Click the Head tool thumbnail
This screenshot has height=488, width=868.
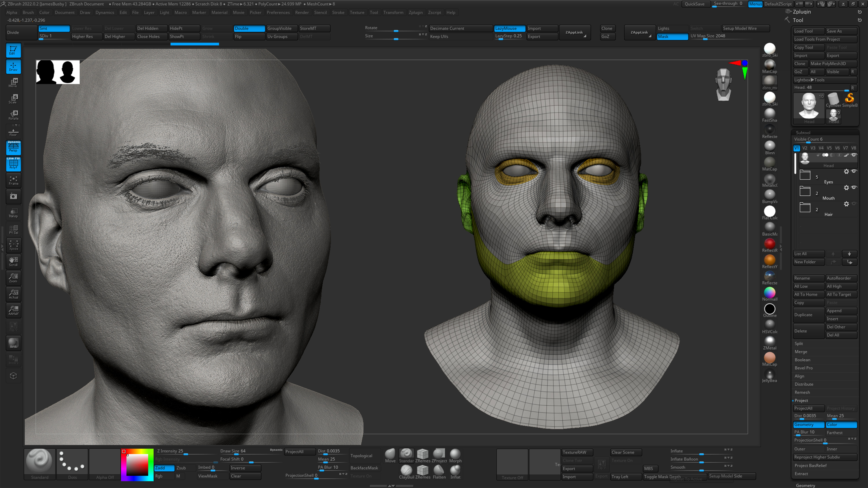(808, 106)
